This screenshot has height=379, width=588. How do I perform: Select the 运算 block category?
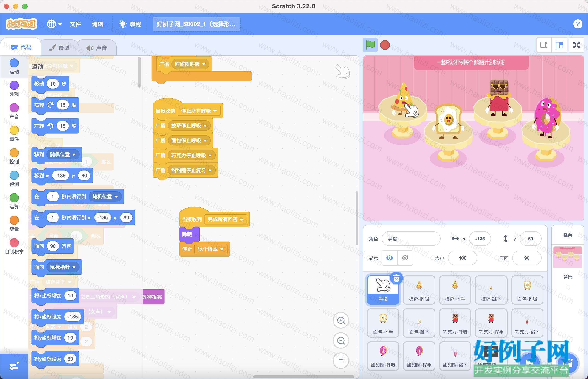pos(14,201)
